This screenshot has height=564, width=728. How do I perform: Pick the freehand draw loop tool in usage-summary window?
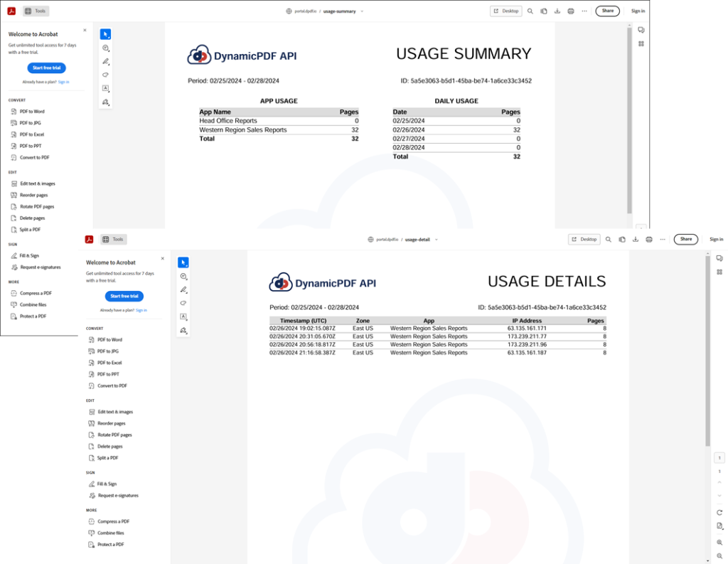tap(105, 75)
